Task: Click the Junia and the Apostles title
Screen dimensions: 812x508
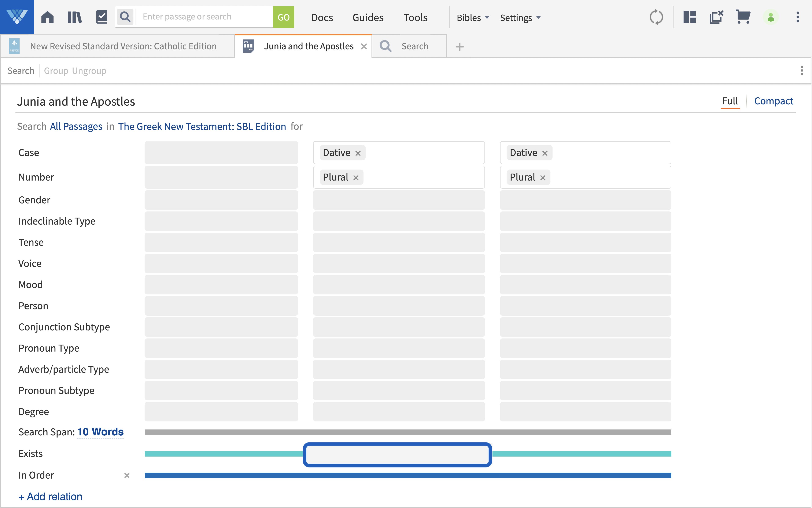Action: coord(76,101)
